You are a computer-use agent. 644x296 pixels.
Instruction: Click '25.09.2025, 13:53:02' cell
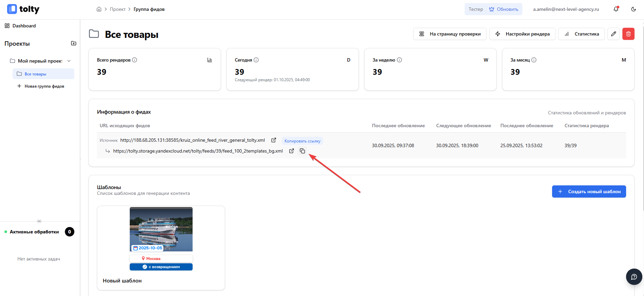coord(521,145)
